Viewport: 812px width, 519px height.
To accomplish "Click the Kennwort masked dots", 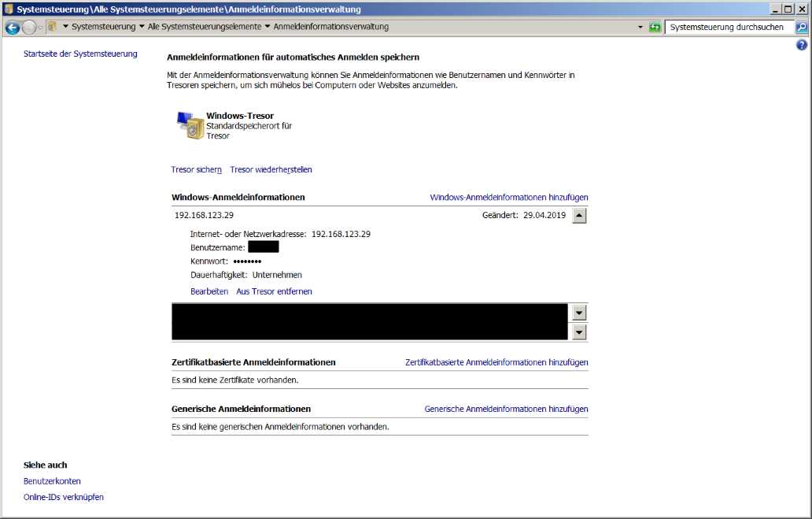I will tap(247, 261).
